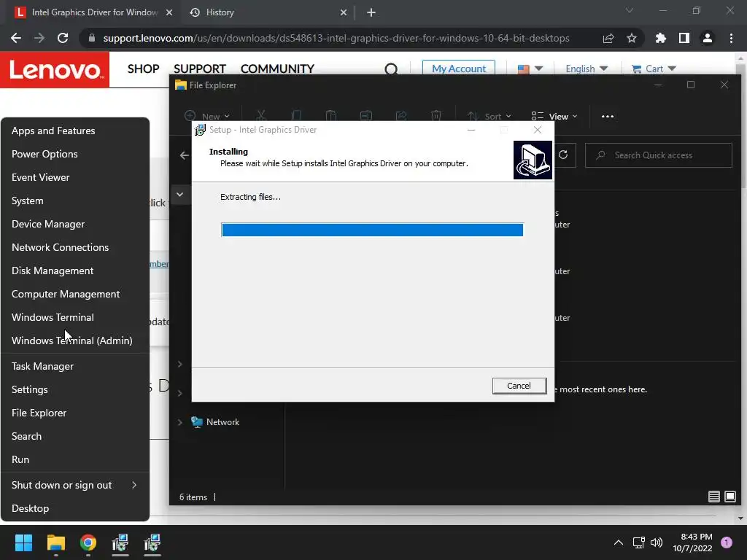
Task: Open the COMMUNITY link on Lenovo site
Action: (x=277, y=69)
